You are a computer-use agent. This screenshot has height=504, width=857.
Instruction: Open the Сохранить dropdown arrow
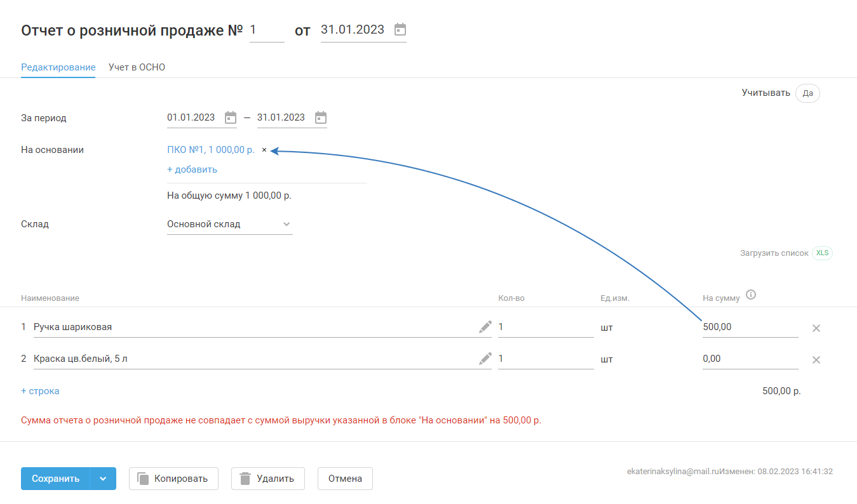click(x=103, y=479)
